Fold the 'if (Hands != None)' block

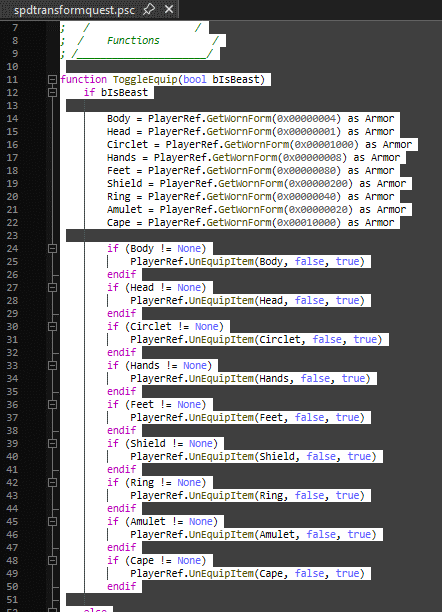(x=52, y=366)
